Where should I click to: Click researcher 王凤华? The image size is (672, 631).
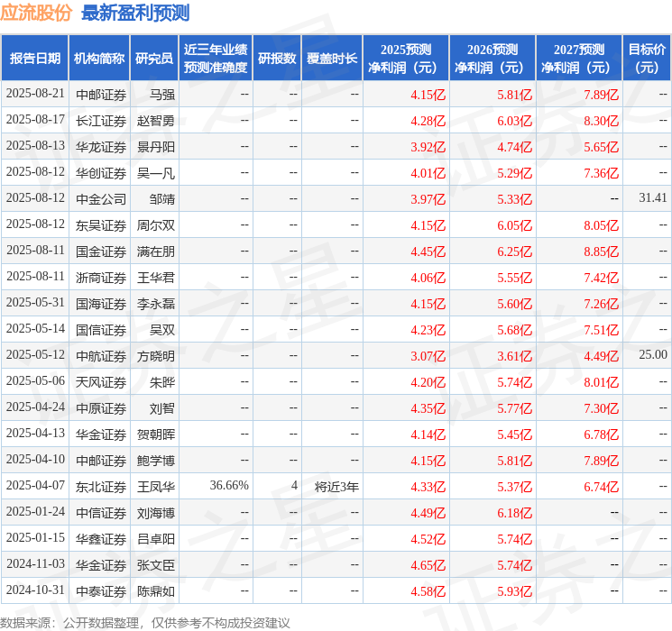(x=155, y=487)
